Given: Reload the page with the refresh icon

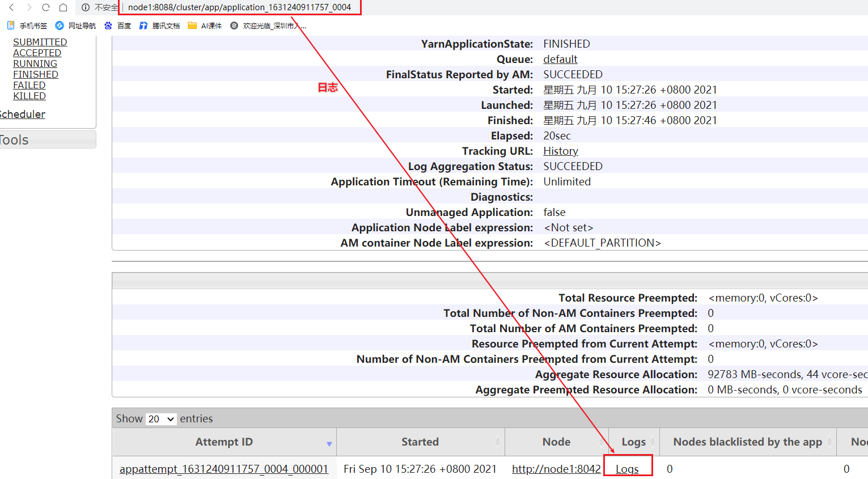Looking at the screenshot, I should pyautogui.click(x=46, y=7).
